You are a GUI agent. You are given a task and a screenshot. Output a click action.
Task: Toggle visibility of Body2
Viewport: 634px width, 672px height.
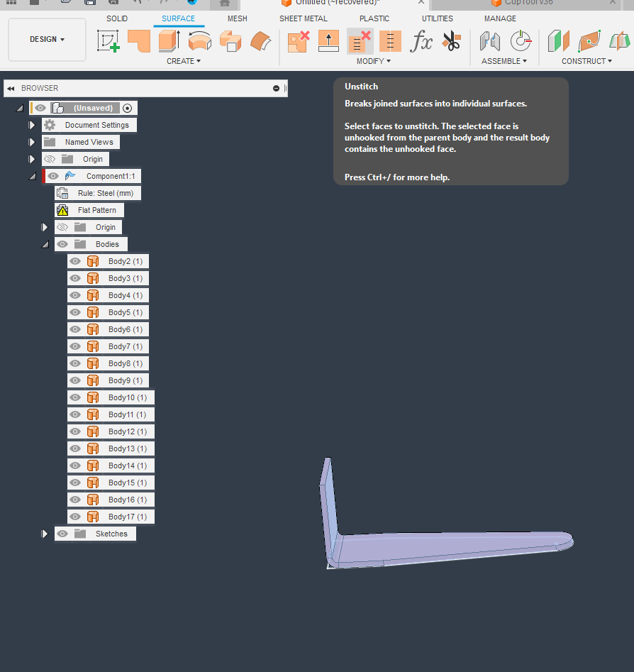click(x=74, y=261)
